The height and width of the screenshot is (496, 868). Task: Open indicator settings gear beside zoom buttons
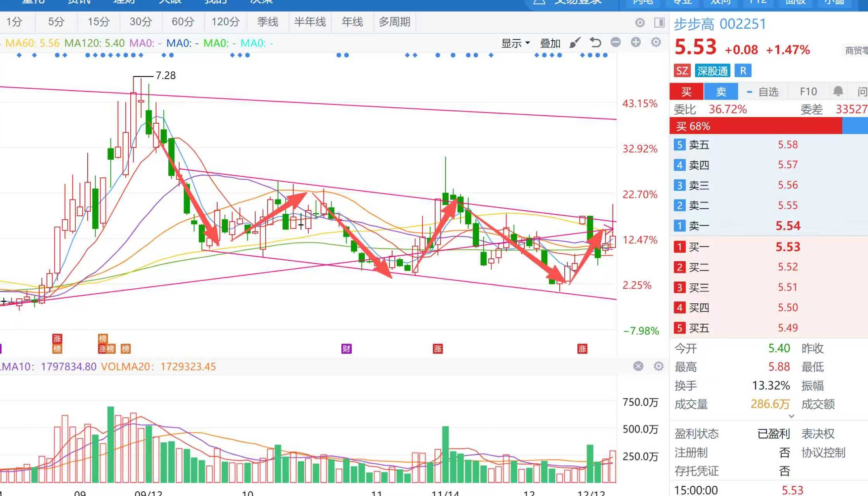pyautogui.click(x=656, y=42)
